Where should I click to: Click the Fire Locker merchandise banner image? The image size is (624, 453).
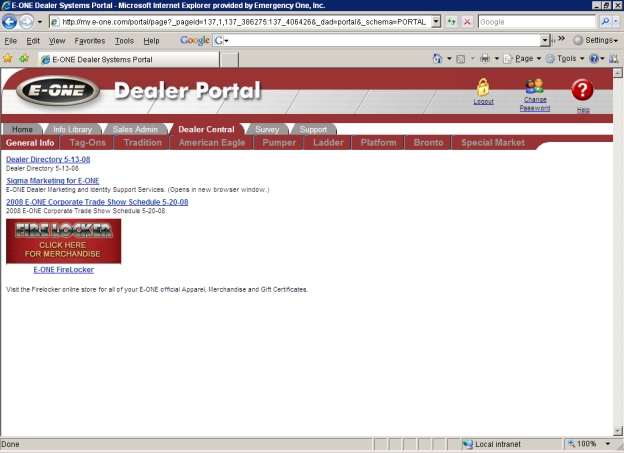tap(64, 241)
